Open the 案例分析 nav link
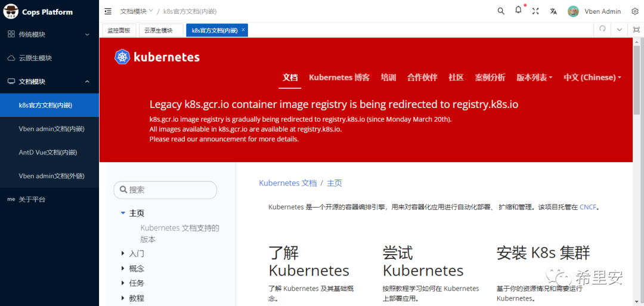Screen dimensions: 644x306 click(x=490, y=77)
